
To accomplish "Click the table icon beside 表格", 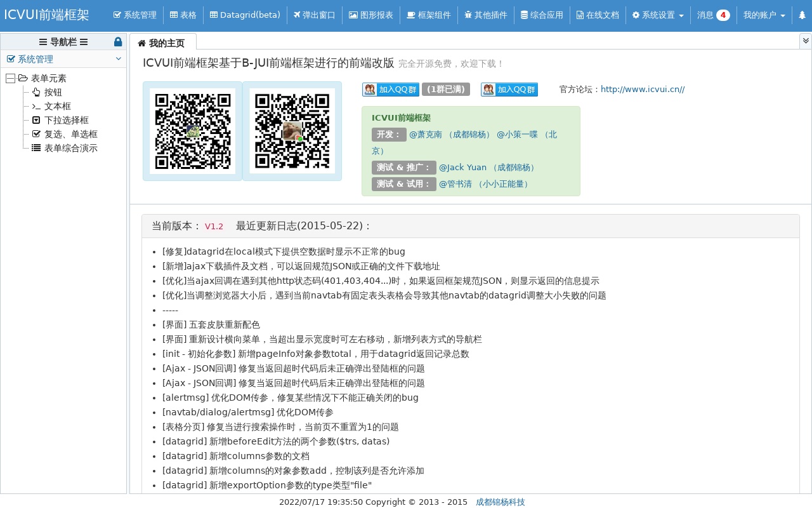I will tap(174, 15).
